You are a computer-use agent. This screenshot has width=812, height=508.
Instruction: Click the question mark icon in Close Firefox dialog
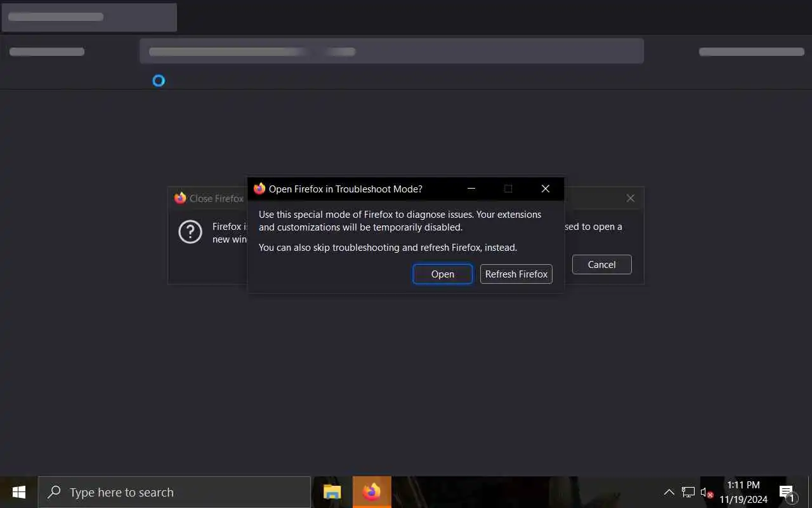click(190, 232)
